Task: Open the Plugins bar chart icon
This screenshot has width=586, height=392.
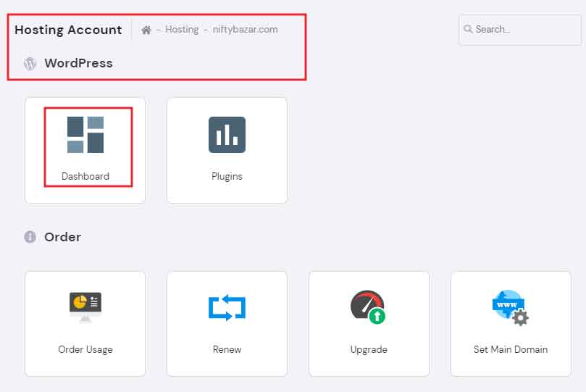Action: pyautogui.click(x=227, y=135)
